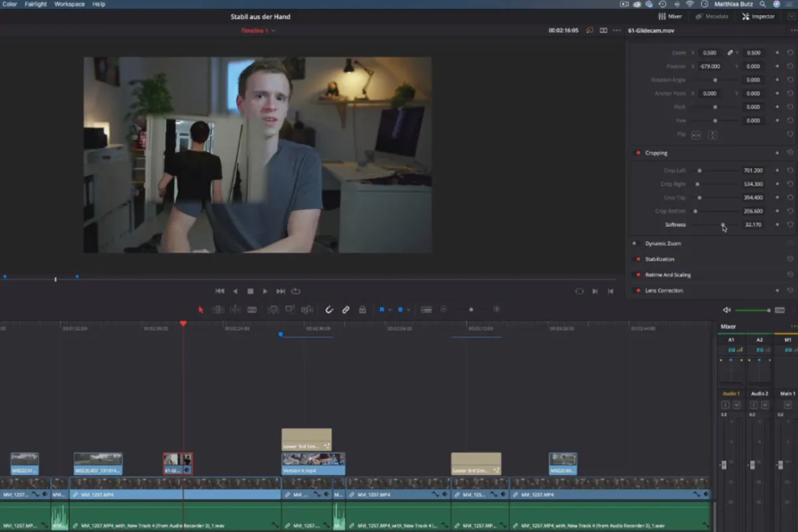Toggle the Lens Correction enable dot

[x=638, y=291]
